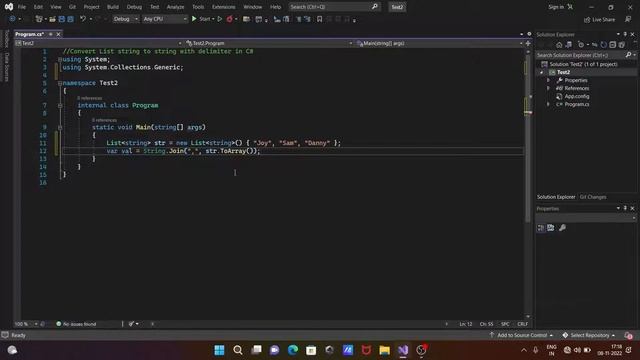
Task: Click the Open File folder icon
Action: [x=52, y=19]
